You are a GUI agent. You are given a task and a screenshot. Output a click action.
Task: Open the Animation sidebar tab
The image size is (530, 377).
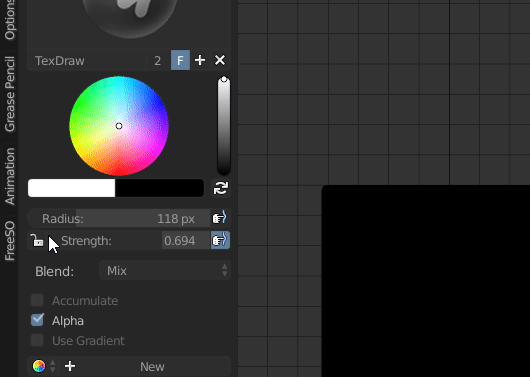[9, 176]
